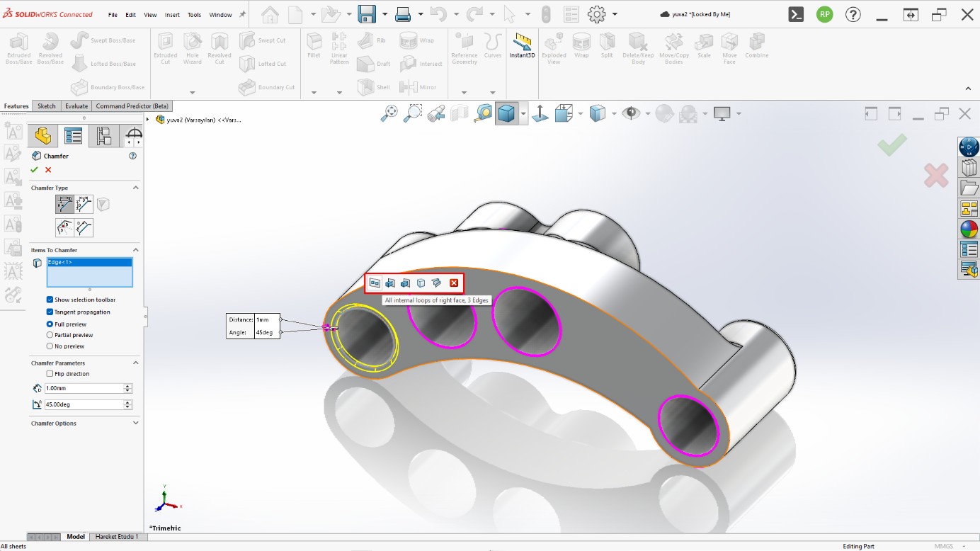Open the File Explorer folder in task pane
Viewport: 980px width, 551px height.
click(969, 188)
